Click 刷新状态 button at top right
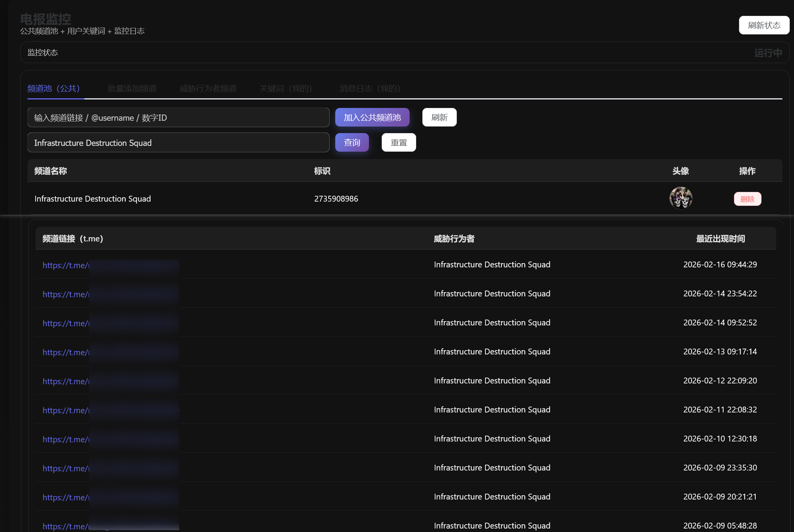Screen dimensions: 794x532 click(x=764, y=25)
